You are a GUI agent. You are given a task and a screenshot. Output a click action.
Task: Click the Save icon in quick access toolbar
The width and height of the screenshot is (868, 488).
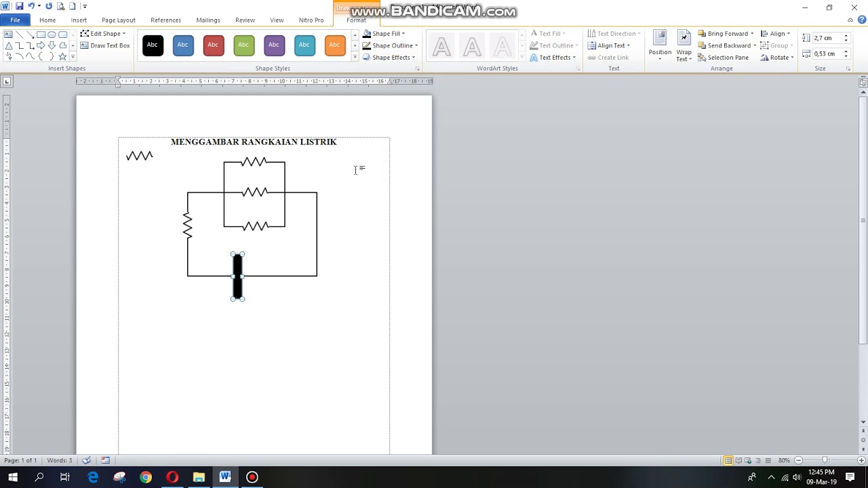coord(19,6)
